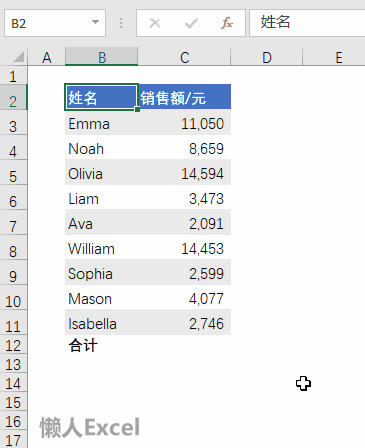Screen dimensions: 365x448
Task: Click the cell containing Ava
Action: pos(101,222)
